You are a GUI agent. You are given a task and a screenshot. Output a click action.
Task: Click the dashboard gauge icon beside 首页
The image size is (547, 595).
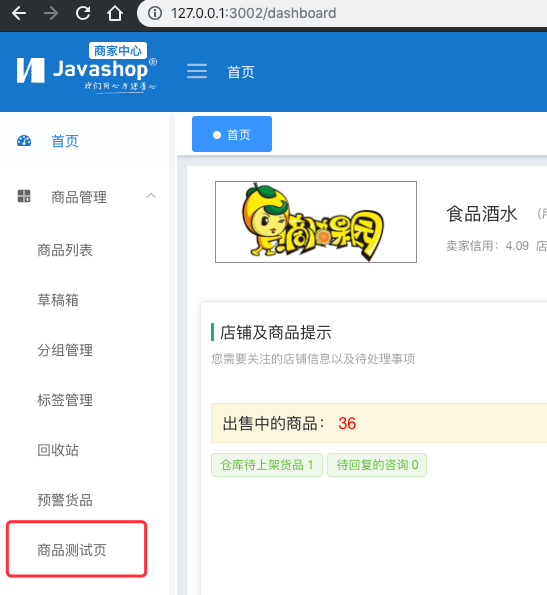coord(24,141)
